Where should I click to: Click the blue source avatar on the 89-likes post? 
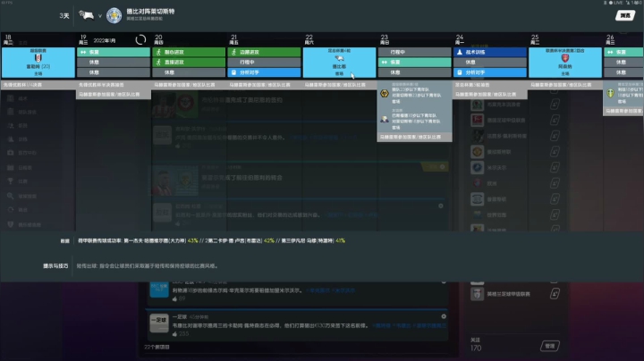[159, 289]
